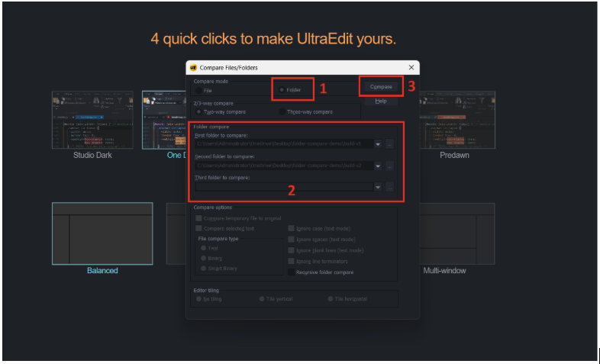Toggle Recursive folder compare checkbox
Image resolution: width=600 pixels, height=364 pixels.
291,272
